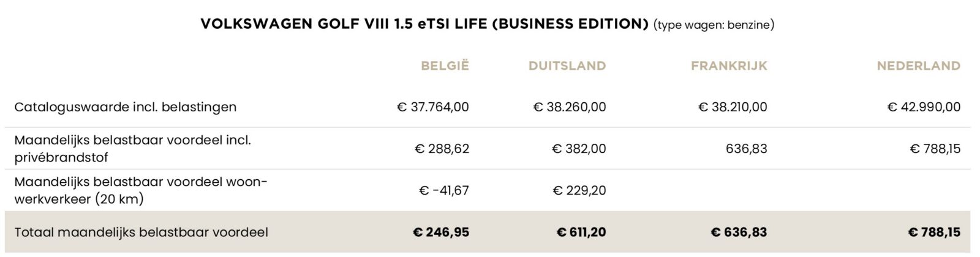Click the België total € 246,95
This screenshot has height=257, width=980.
point(441,233)
